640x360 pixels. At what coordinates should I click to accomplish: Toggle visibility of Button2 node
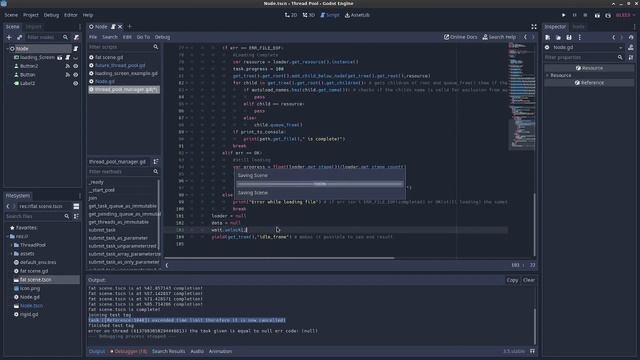click(76, 66)
